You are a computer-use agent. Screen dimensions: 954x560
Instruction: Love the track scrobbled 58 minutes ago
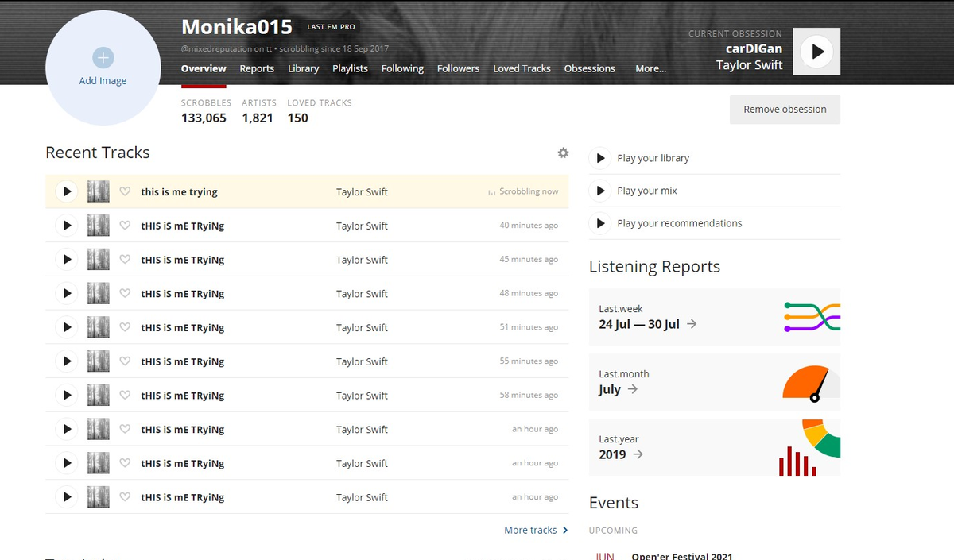coord(125,396)
